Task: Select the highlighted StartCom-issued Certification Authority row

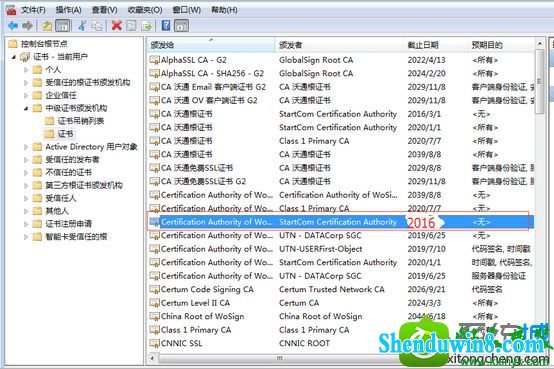Action: click(x=341, y=222)
